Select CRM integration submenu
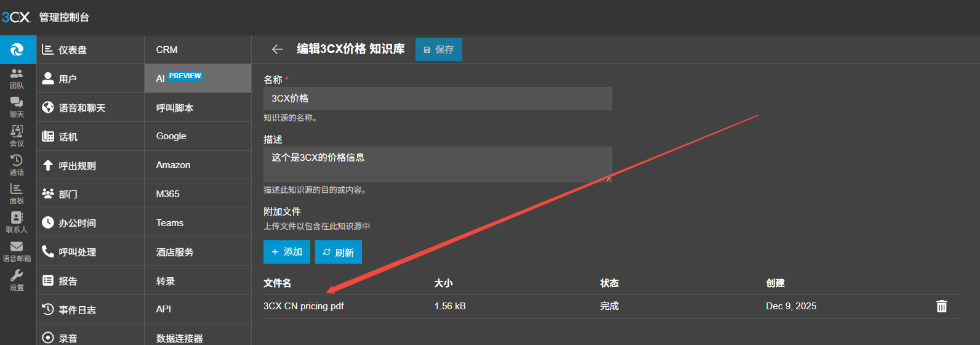Image resolution: width=980 pixels, height=345 pixels. click(x=198, y=50)
